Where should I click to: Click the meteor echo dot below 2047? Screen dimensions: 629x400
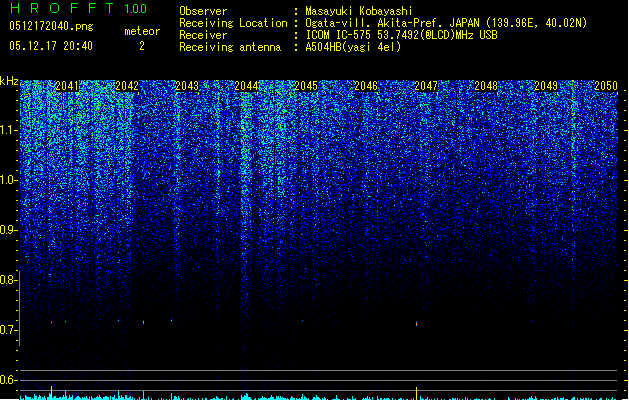click(x=416, y=323)
